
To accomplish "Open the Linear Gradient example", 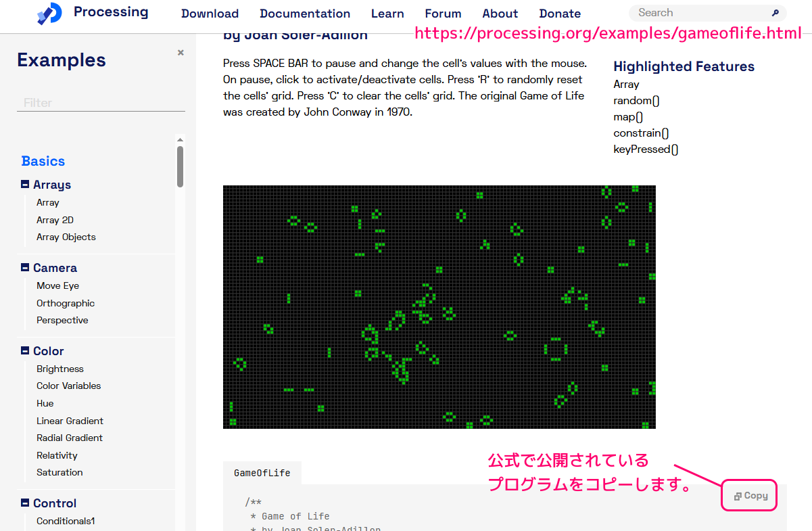I will pyautogui.click(x=70, y=420).
